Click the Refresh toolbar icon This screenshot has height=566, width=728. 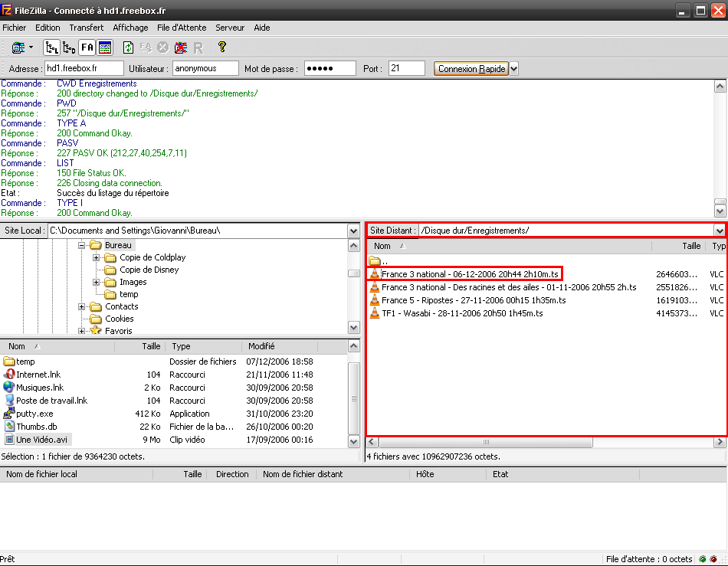click(x=128, y=47)
